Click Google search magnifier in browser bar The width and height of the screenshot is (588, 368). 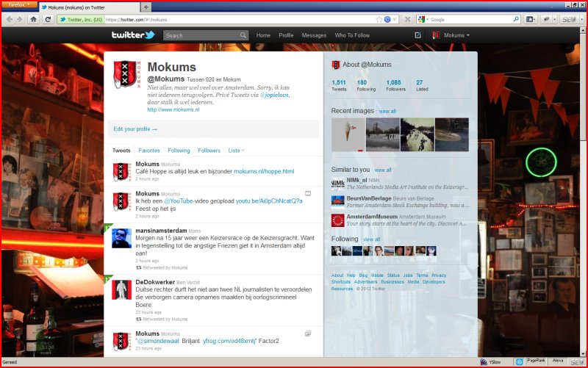[516, 19]
